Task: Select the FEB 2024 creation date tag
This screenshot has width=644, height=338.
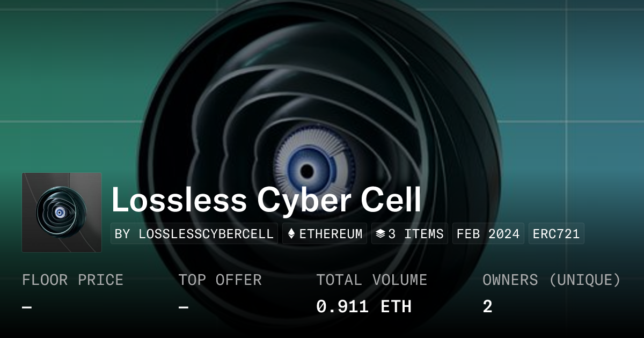Action: [x=488, y=234]
